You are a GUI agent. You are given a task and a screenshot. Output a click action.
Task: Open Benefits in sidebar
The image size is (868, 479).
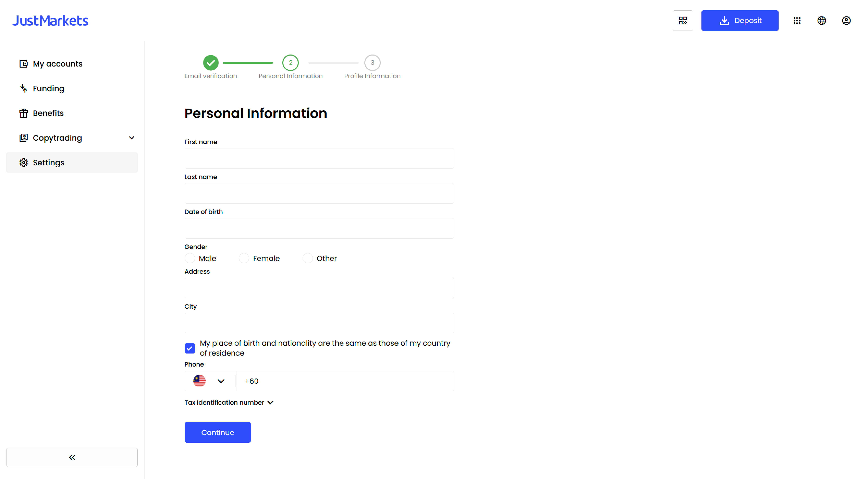[x=72, y=113]
